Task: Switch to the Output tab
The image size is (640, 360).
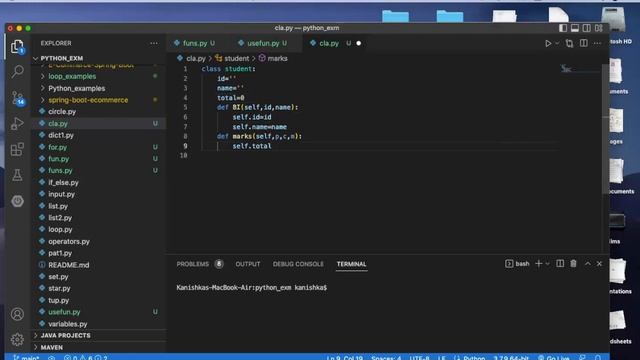Action: pos(248,264)
